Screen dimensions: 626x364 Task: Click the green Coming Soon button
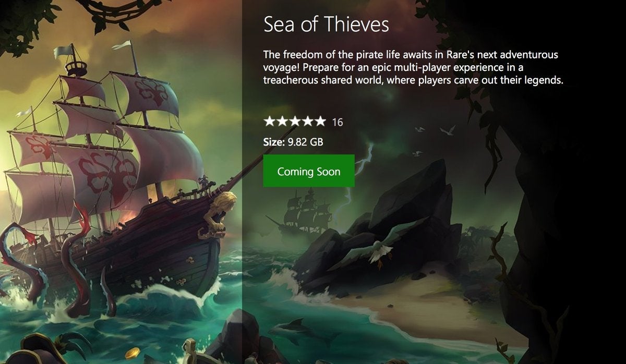[x=309, y=171]
